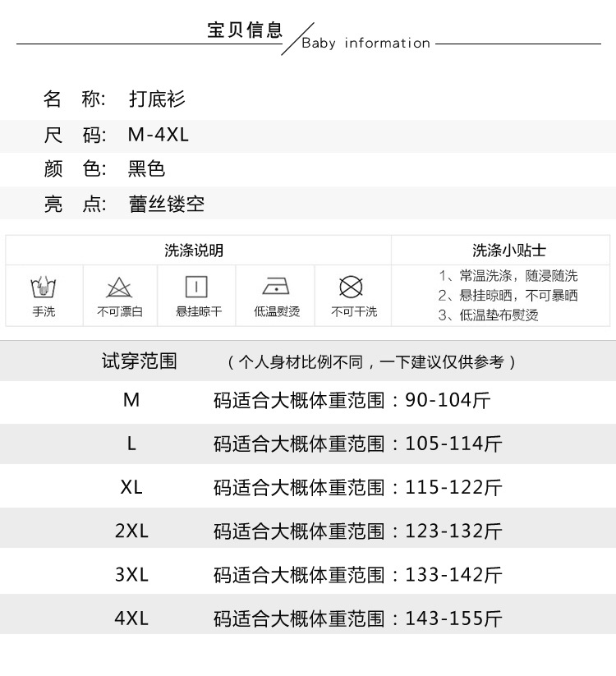
Task: Click the 试穿范围 heading
Action: (x=140, y=361)
